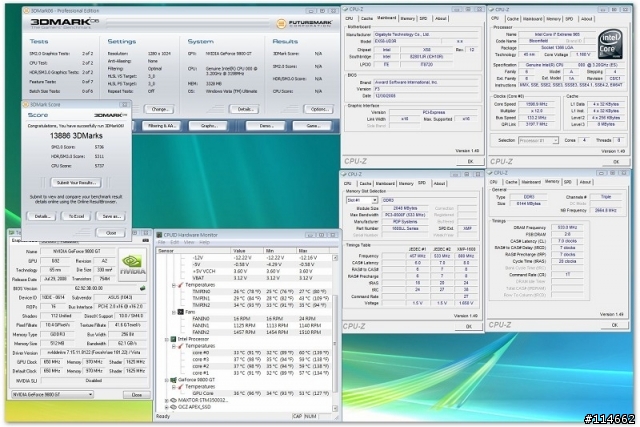This screenshot has height=427, width=640.
Task: Click the Game... button in 3DMark06
Action: click(313, 126)
